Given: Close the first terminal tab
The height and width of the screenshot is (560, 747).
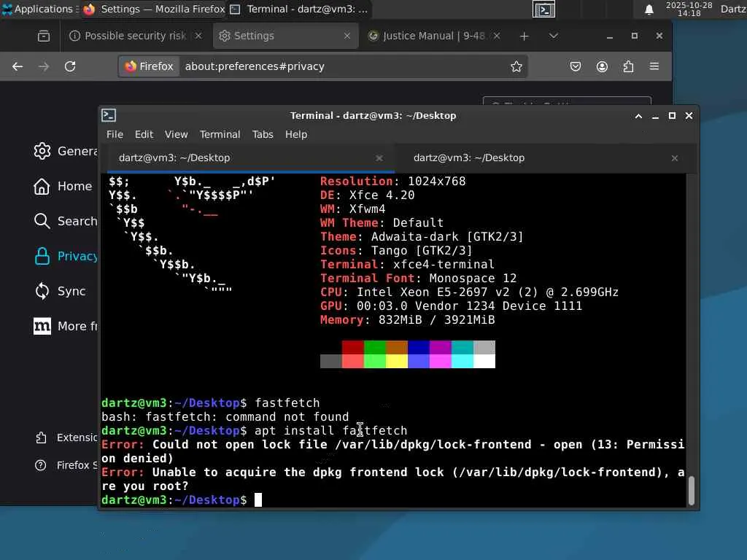Looking at the screenshot, I should point(379,158).
